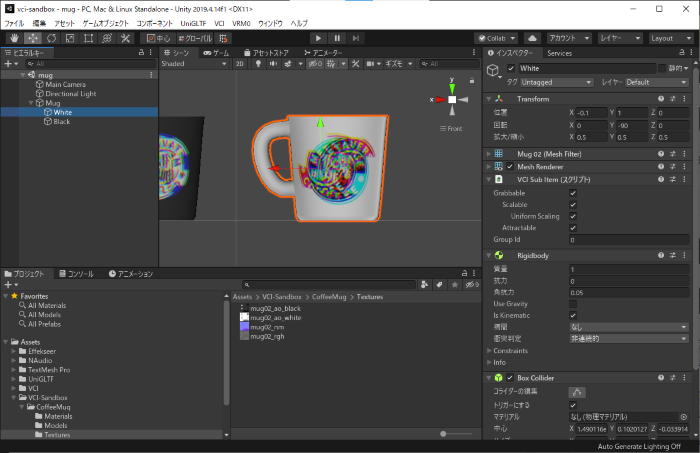Open physics material object picker
The width and height of the screenshot is (700, 453).
tap(683, 417)
